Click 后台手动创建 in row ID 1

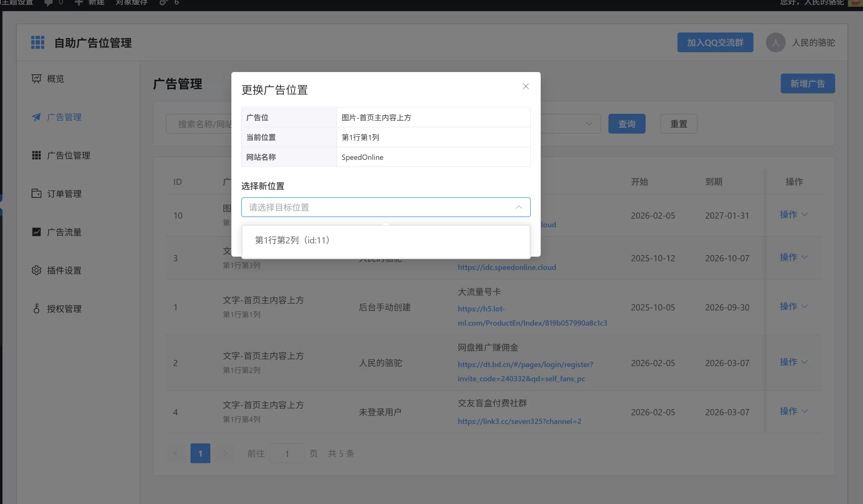point(384,307)
